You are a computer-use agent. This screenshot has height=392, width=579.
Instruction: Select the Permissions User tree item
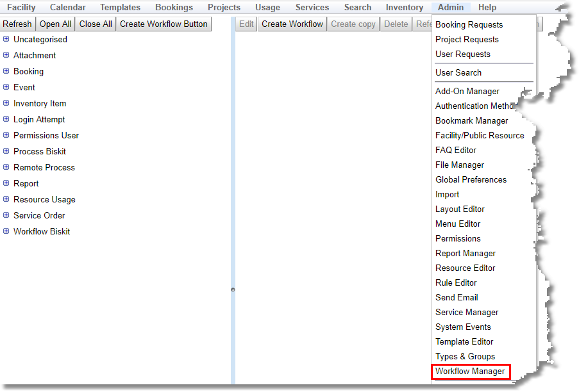click(x=46, y=136)
